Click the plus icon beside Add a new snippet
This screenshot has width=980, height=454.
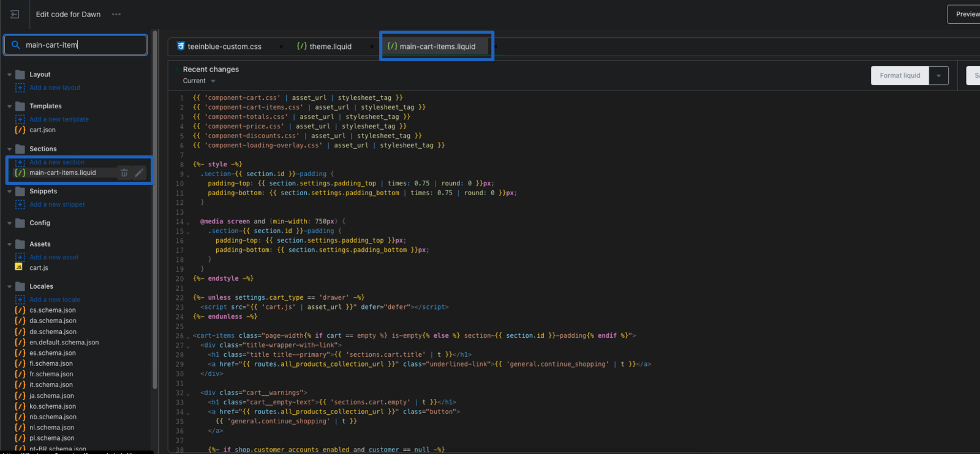tap(20, 204)
